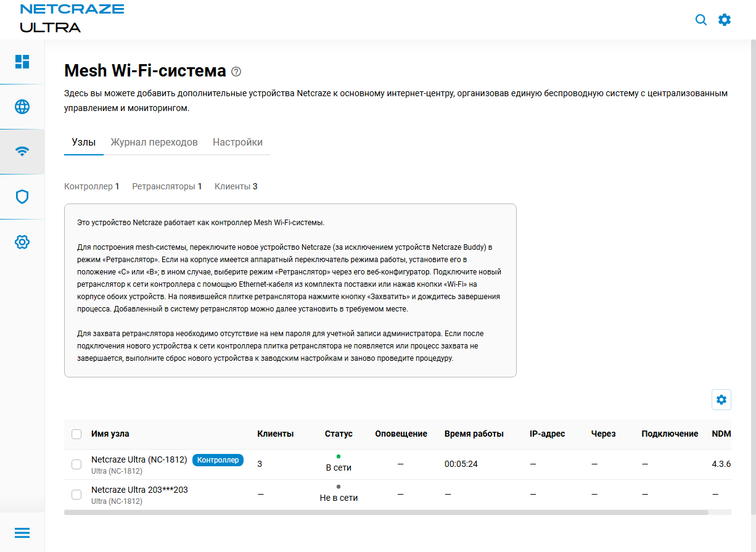Check the controller Netcraze Ultra row checkbox
This screenshot has width=756, height=552.
point(76,464)
